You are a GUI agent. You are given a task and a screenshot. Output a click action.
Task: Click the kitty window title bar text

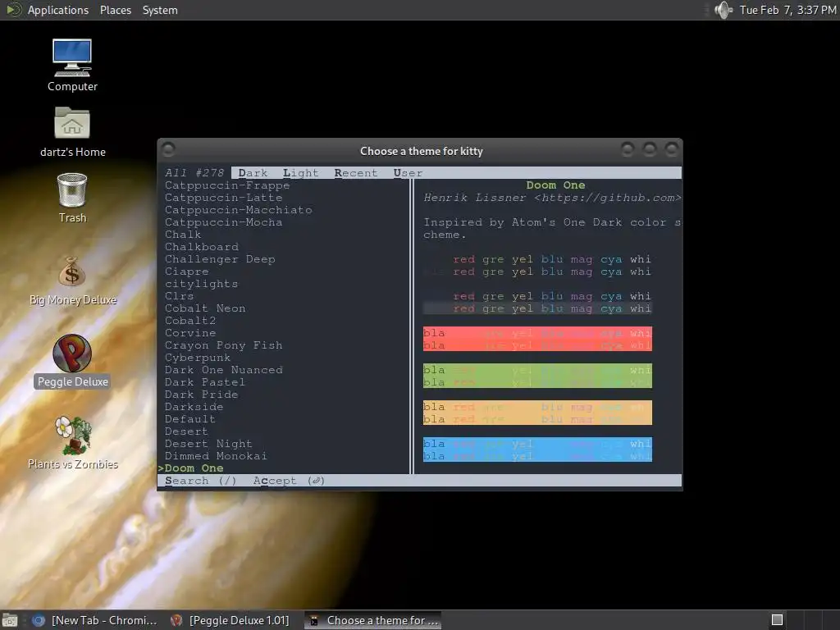421,151
